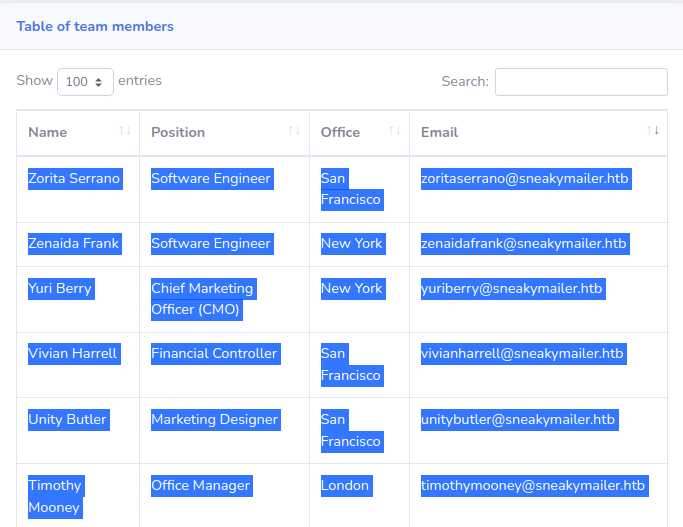683x527 pixels.
Task: Sort table by Position column arrows
Action: [294, 130]
